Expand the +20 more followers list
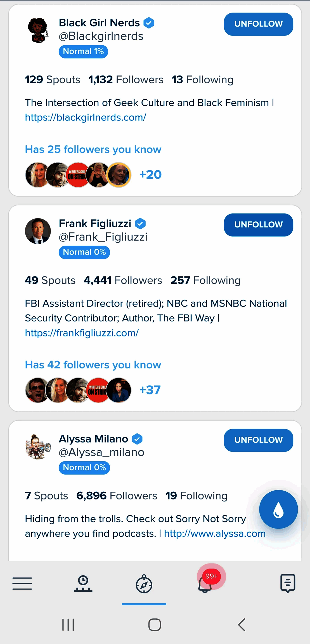 coord(150,175)
